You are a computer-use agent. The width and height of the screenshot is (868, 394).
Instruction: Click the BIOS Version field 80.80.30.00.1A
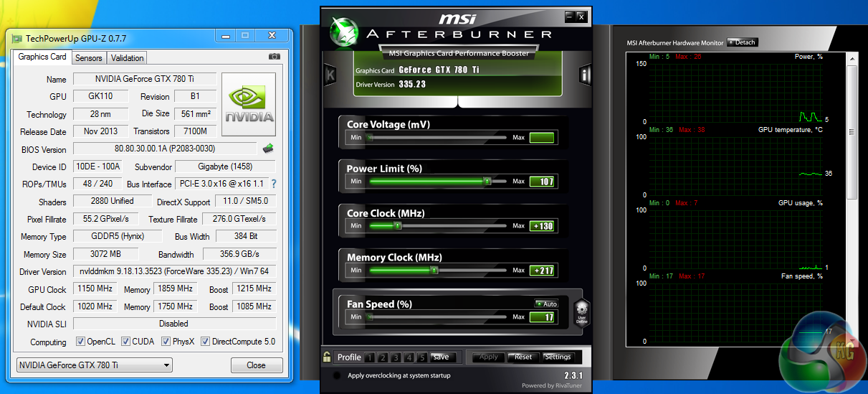coord(165,149)
